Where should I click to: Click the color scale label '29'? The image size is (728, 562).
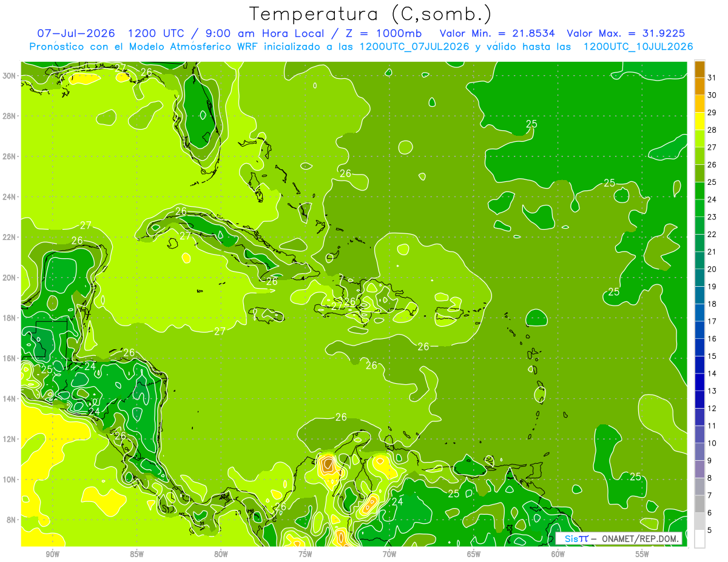[x=712, y=112]
